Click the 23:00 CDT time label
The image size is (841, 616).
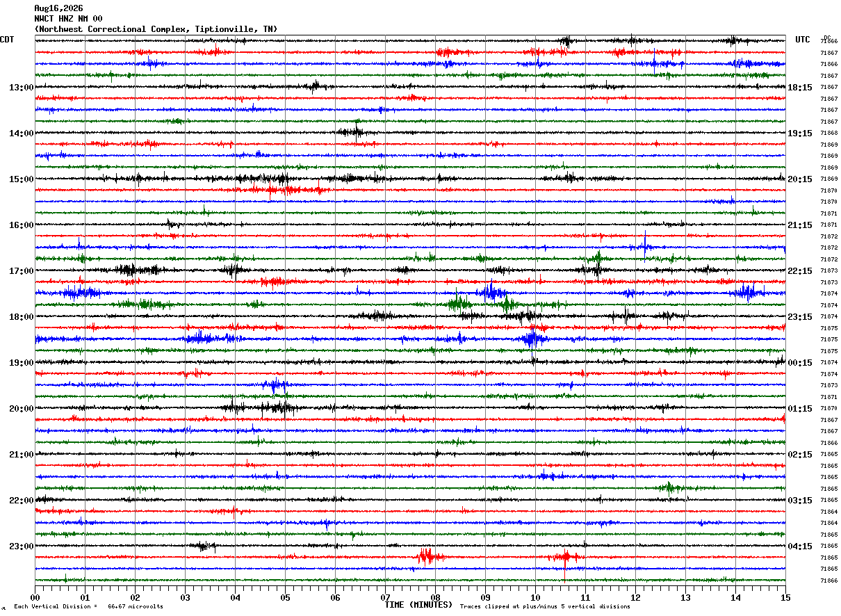[21, 546]
